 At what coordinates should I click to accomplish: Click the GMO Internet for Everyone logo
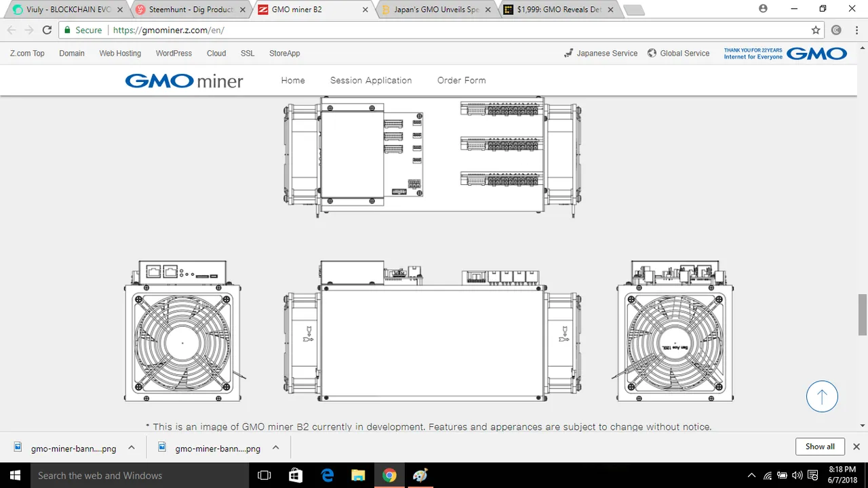785,54
